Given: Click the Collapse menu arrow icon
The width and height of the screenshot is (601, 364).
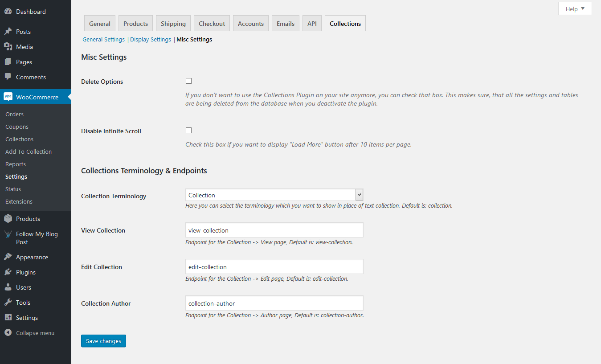Looking at the screenshot, I should pos(8,333).
